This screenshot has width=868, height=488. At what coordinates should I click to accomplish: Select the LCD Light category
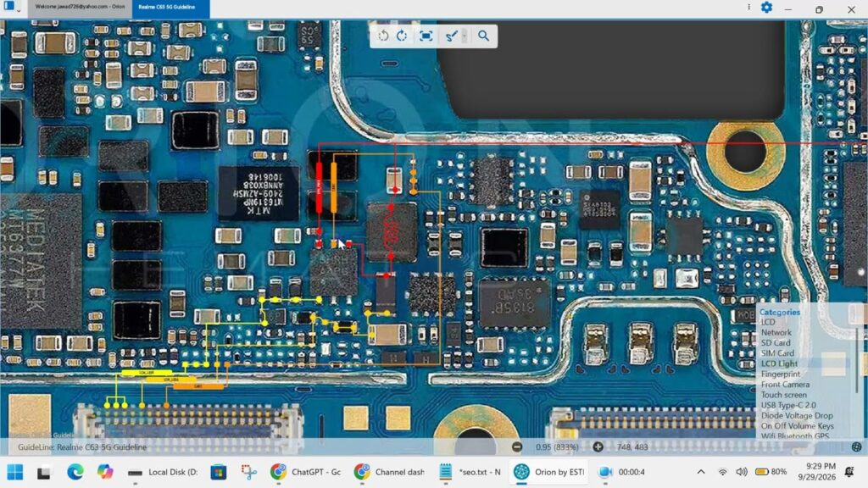pyautogui.click(x=780, y=363)
